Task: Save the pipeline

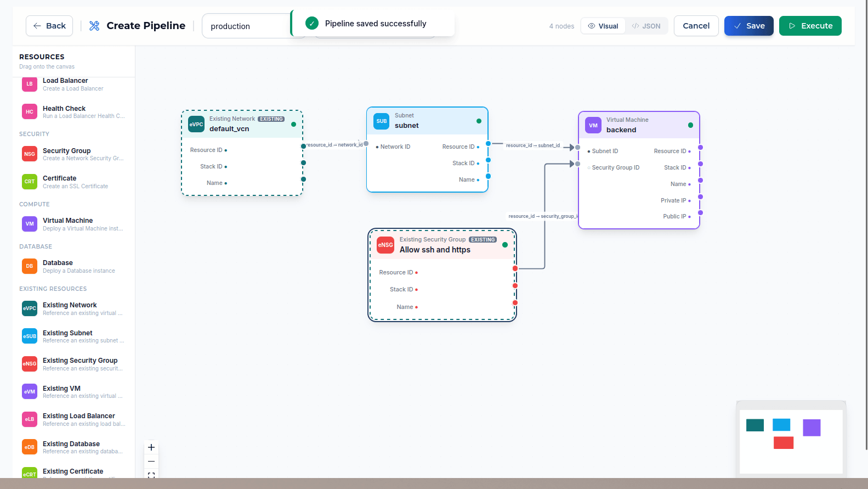Action: click(749, 26)
